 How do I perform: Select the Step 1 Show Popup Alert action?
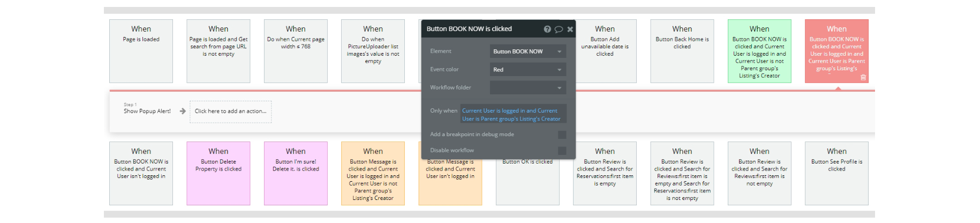147,111
